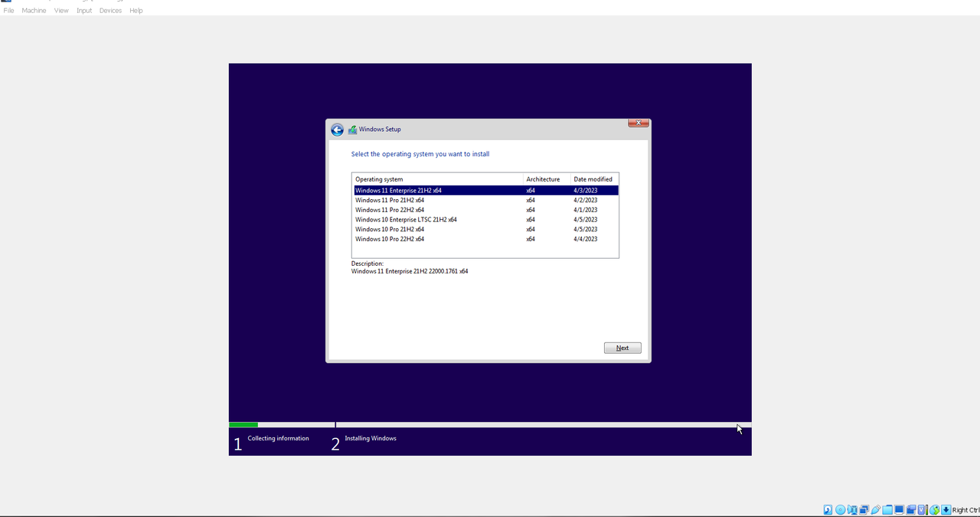980x517 pixels.
Task: Open the hard disk activity indicator
Action: click(x=828, y=510)
